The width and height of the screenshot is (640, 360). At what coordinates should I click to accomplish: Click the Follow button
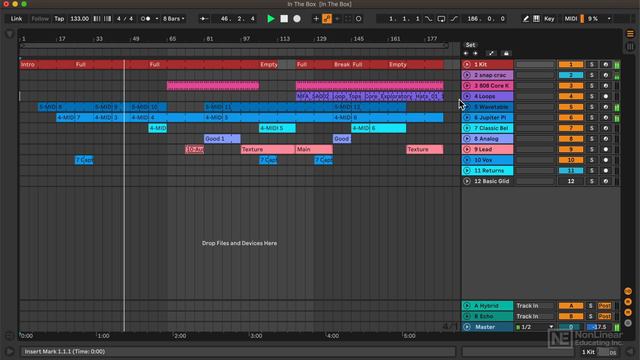(40, 19)
